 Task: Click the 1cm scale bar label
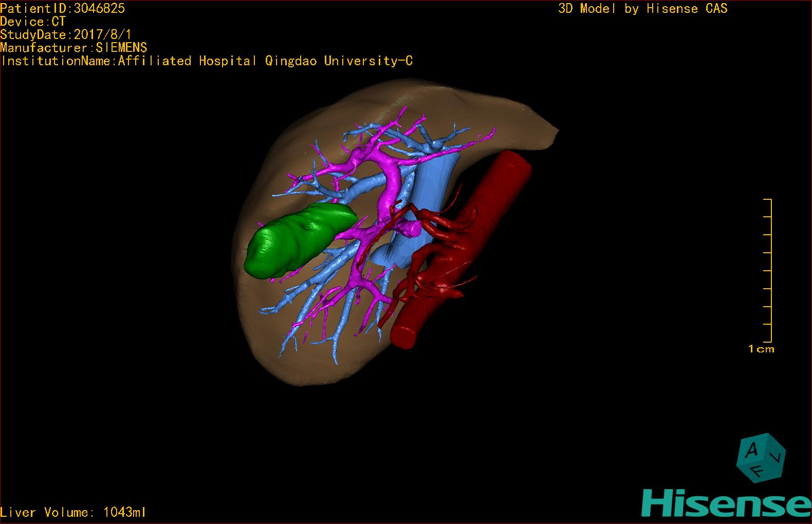[761, 349]
